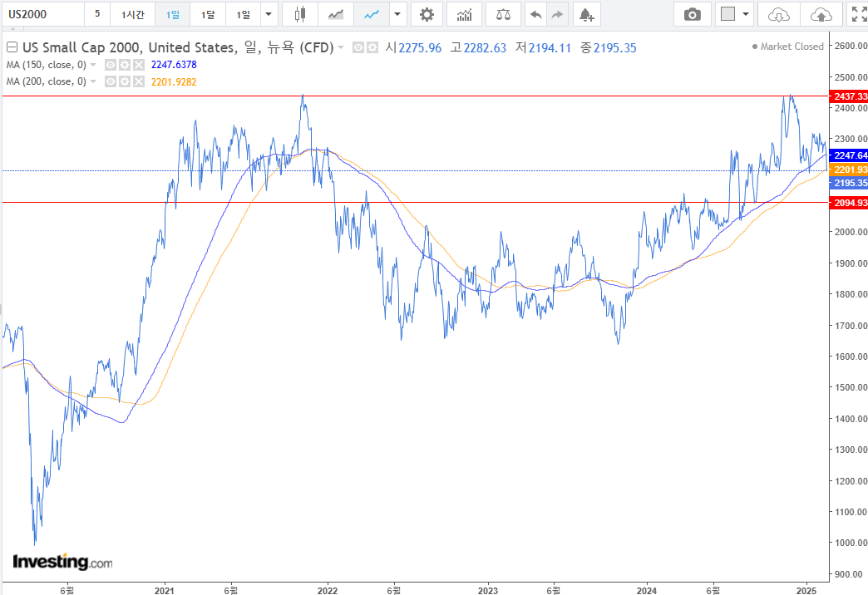The image size is (868, 595).
Task: Click the 2201.93 orange MA price label
Action: tap(849, 170)
